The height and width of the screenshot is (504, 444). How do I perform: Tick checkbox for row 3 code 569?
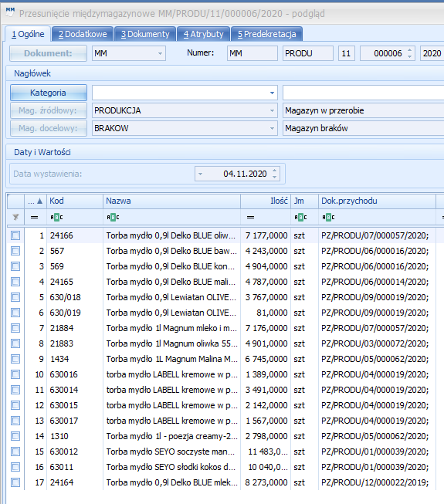pyautogui.click(x=15, y=266)
